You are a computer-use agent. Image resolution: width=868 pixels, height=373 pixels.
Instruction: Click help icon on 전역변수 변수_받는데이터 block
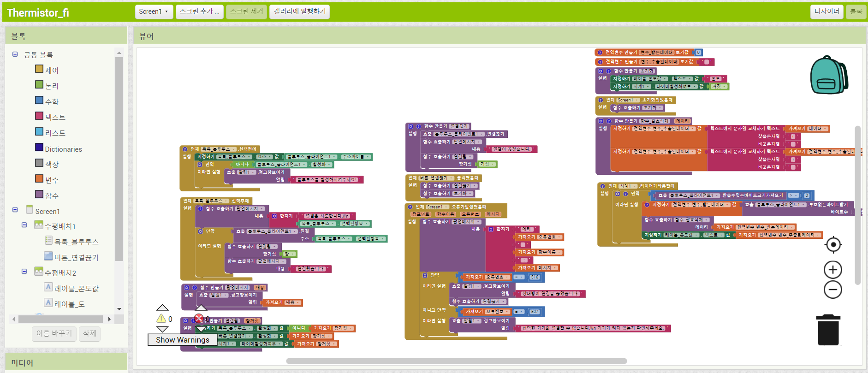[x=600, y=53]
